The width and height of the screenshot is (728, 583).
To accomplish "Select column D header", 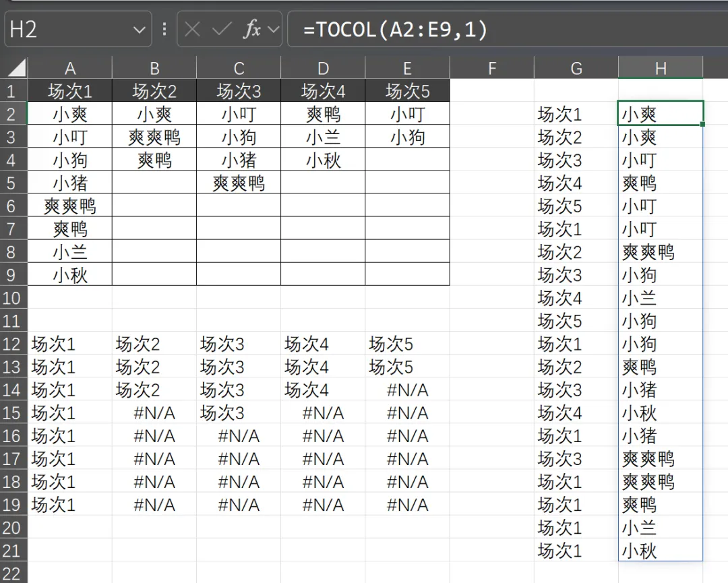I will coord(323,68).
